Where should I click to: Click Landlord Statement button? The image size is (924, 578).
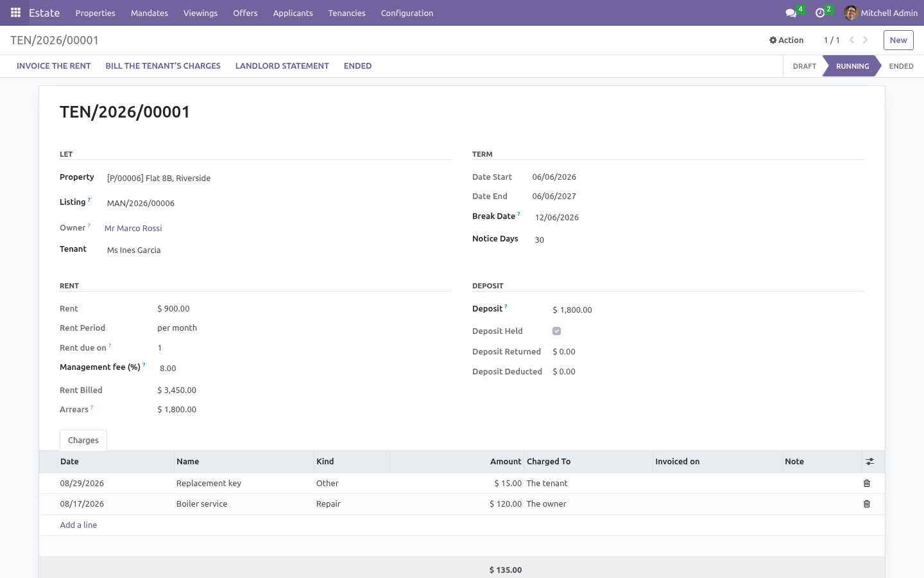[x=282, y=66]
